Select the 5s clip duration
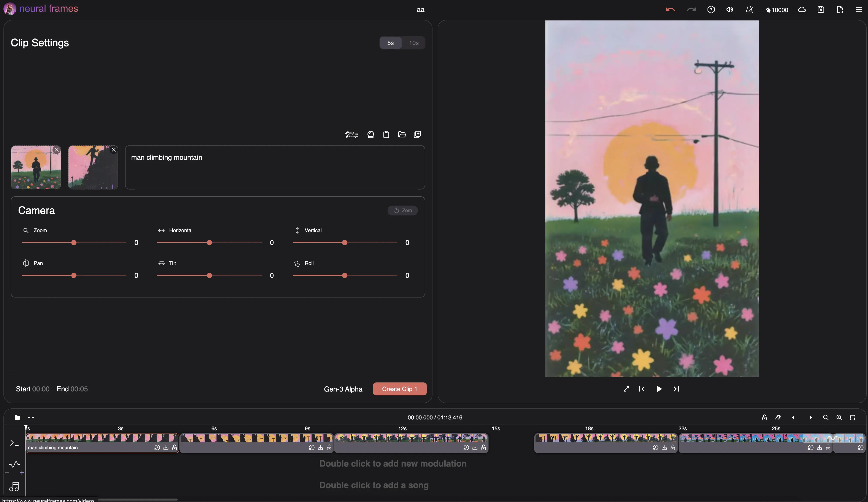The width and height of the screenshot is (868, 502). [x=390, y=43]
